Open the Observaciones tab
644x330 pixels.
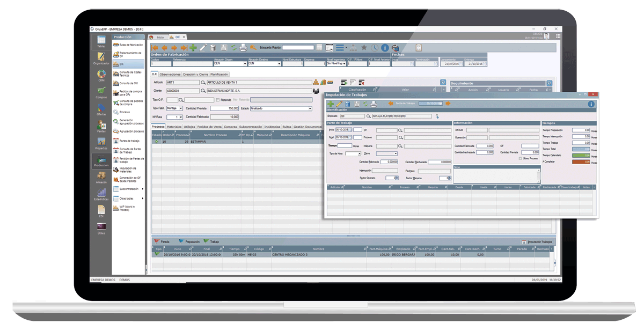tap(170, 74)
